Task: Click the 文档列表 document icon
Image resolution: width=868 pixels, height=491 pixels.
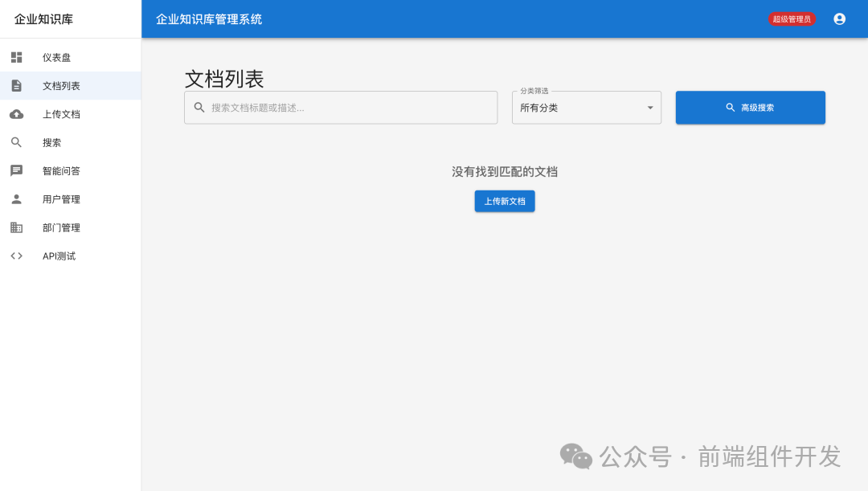Action: coord(17,85)
